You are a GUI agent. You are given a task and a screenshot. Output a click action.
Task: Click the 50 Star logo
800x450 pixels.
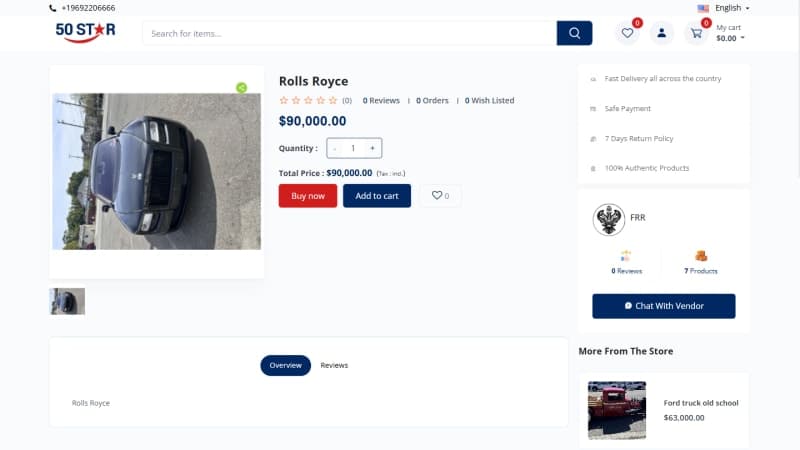tap(85, 32)
